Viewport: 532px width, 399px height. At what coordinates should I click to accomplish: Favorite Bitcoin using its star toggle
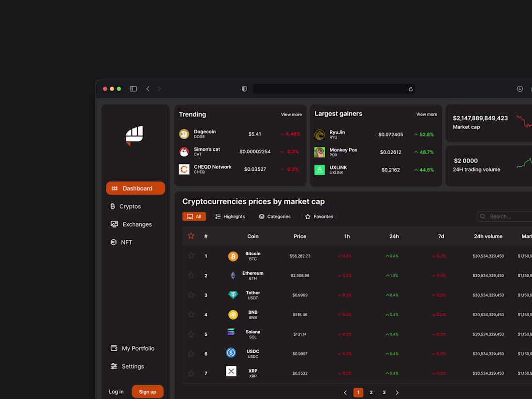pyautogui.click(x=191, y=255)
